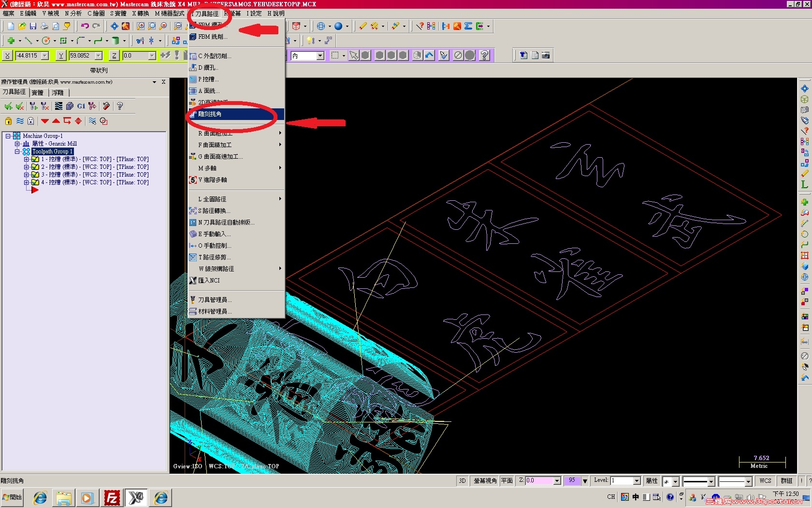Collapse the Machine Group-1 tree node
The width and height of the screenshot is (812, 508).
tap(8, 136)
